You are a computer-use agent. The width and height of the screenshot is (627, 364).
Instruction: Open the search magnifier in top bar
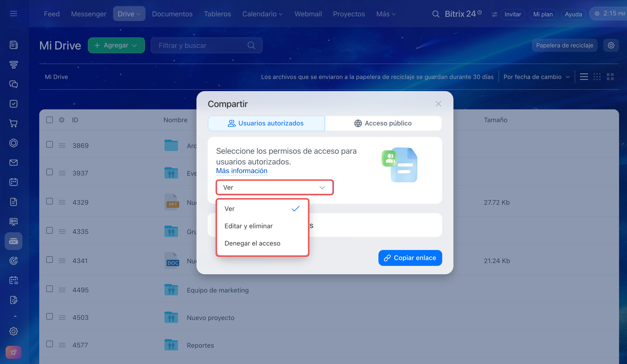click(436, 14)
